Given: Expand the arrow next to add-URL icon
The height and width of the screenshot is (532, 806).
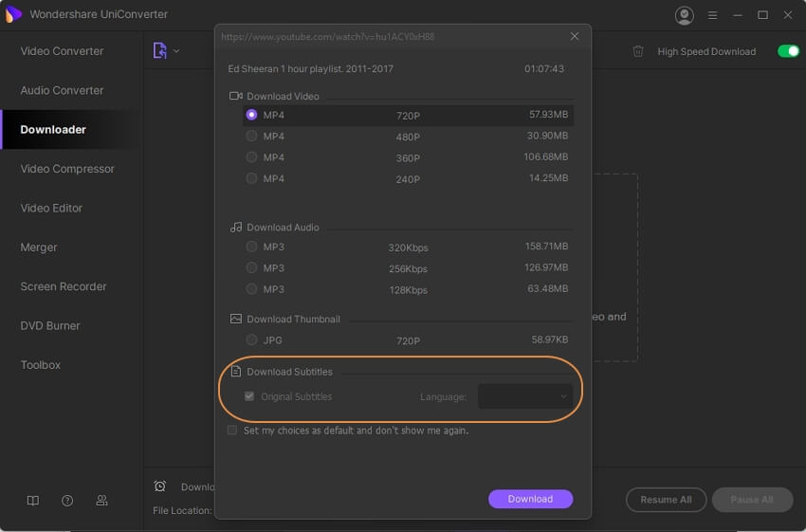Looking at the screenshot, I should coord(176,51).
